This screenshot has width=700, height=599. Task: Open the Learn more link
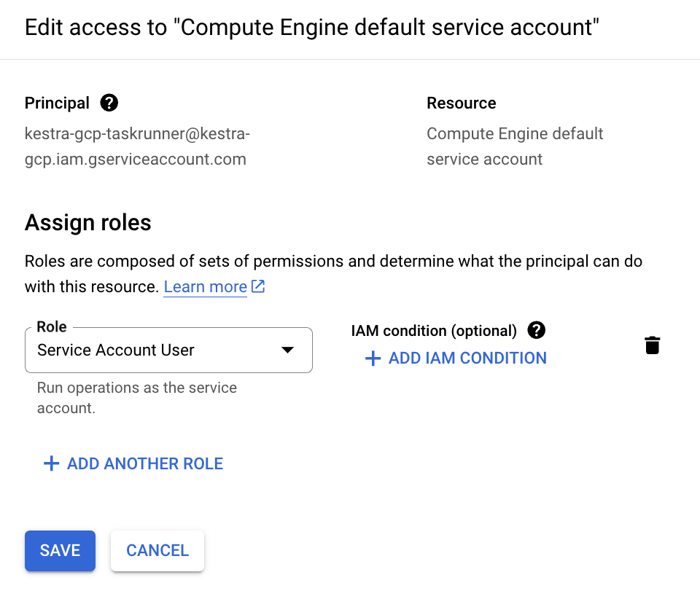point(205,287)
